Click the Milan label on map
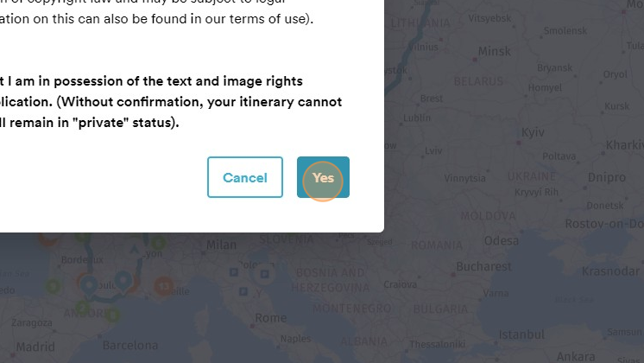Viewport: 644px width, 363px height. (x=221, y=245)
